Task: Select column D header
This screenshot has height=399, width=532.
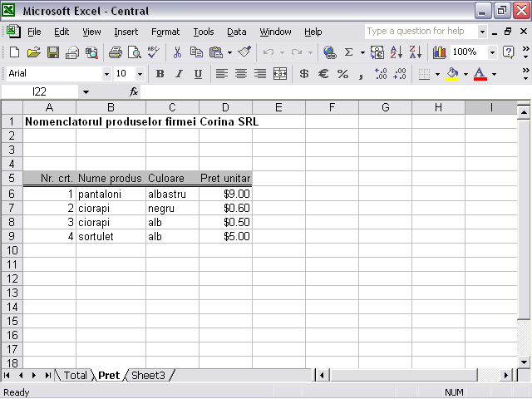Action: coord(225,107)
